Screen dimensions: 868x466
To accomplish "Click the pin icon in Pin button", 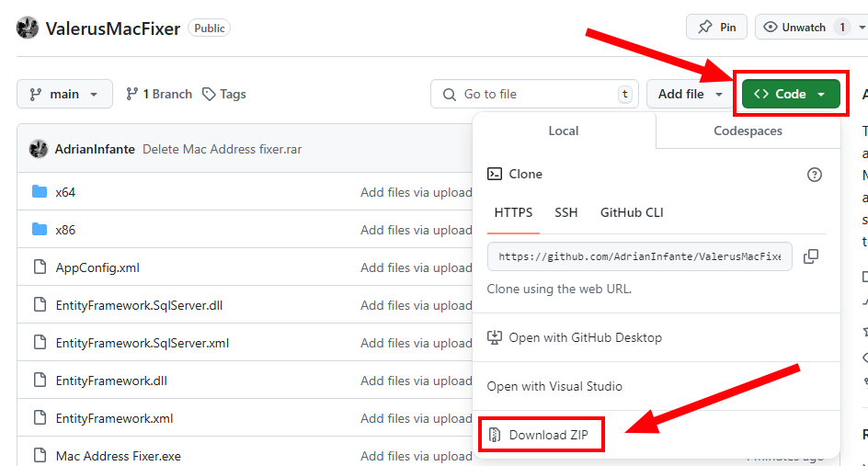I will 705,28.
